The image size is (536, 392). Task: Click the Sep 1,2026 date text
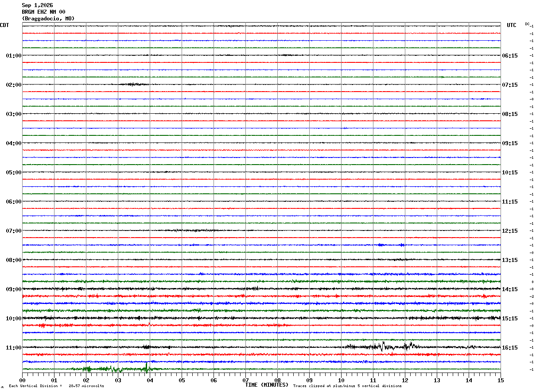[x=37, y=5]
